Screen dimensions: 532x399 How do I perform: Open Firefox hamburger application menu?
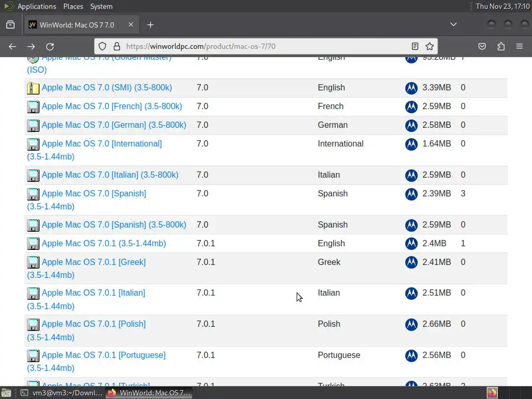coord(520,46)
